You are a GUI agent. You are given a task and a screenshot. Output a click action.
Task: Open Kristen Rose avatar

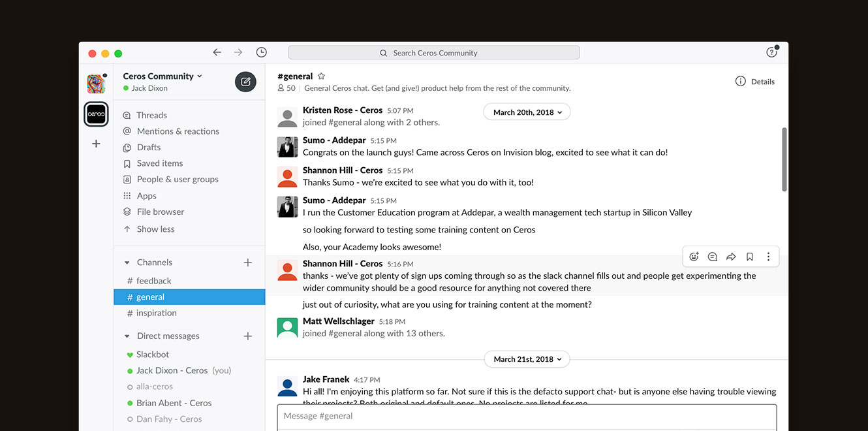click(287, 117)
